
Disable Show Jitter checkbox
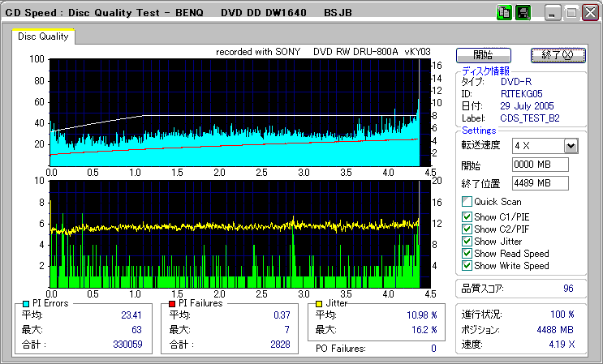coord(467,241)
